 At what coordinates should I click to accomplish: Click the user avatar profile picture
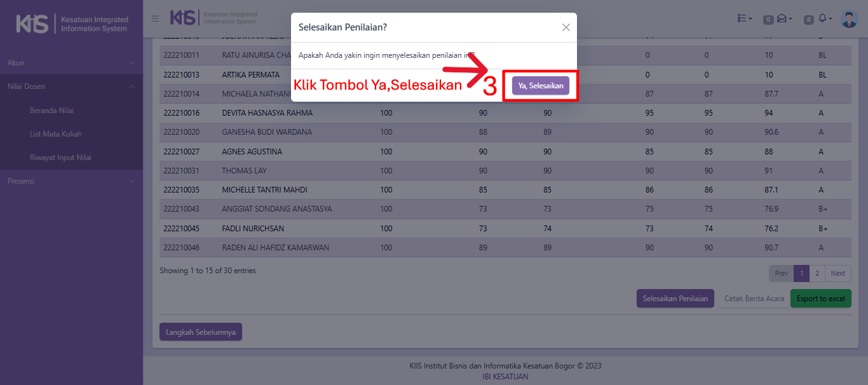point(848,19)
